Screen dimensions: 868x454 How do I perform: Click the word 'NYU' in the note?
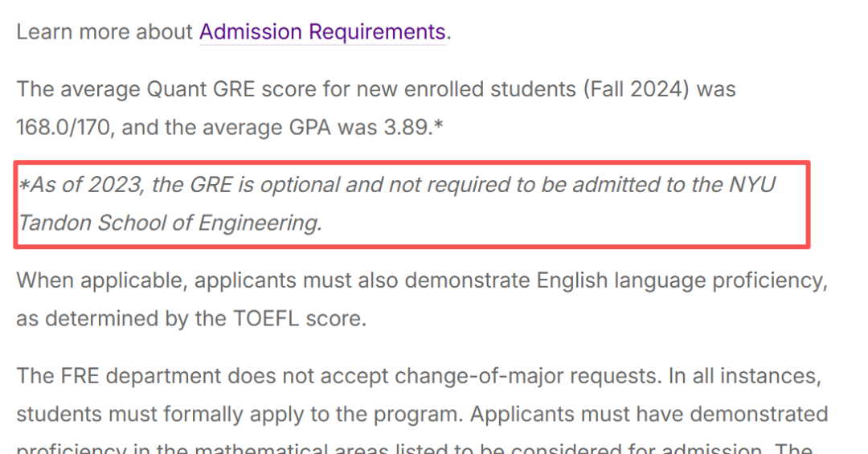click(x=752, y=185)
